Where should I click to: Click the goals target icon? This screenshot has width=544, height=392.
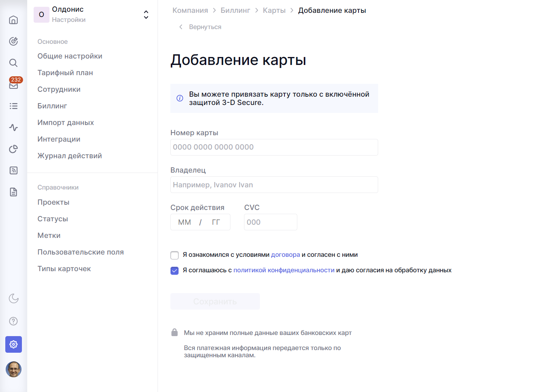click(x=14, y=42)
